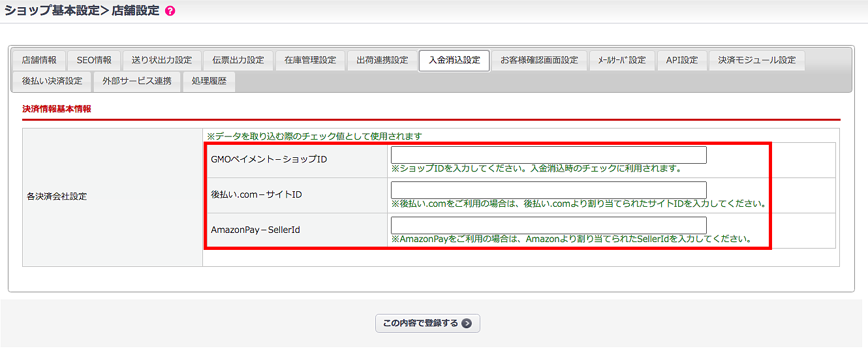Viewport: 868px width, 353px height.
Task: Go to the 伝票出力設定 tab
Action: tap(238, 60)
